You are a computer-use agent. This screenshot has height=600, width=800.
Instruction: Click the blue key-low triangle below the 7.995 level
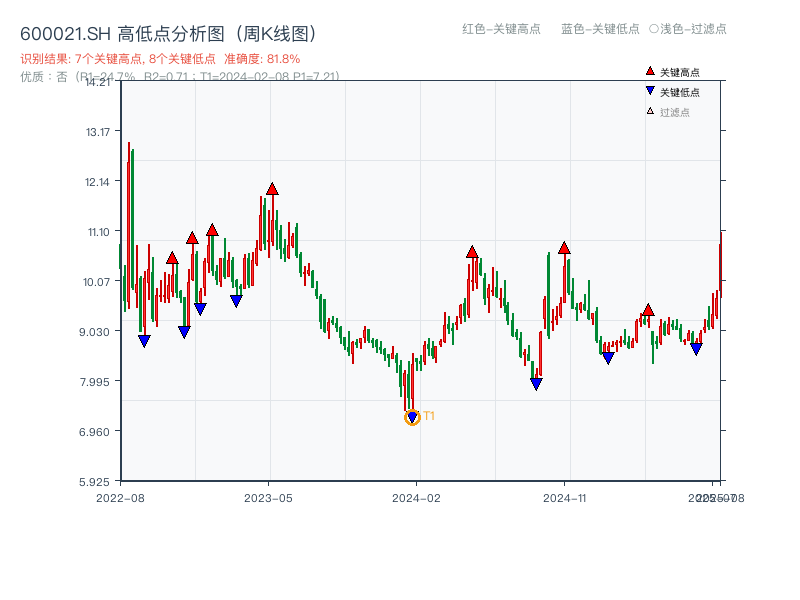[x=538, y=382]
